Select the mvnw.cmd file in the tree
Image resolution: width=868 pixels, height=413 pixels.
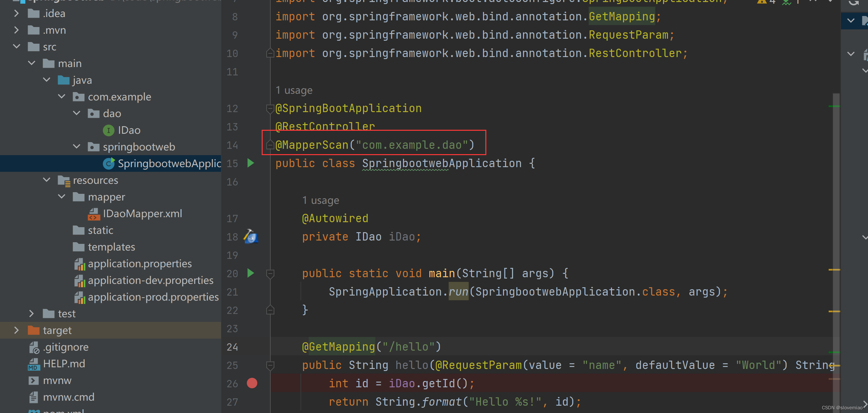(x=68, y=397)
